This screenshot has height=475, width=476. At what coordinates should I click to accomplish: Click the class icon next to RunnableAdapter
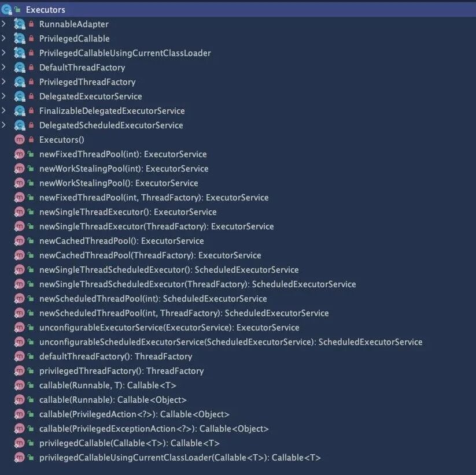[x=19, y=24]
